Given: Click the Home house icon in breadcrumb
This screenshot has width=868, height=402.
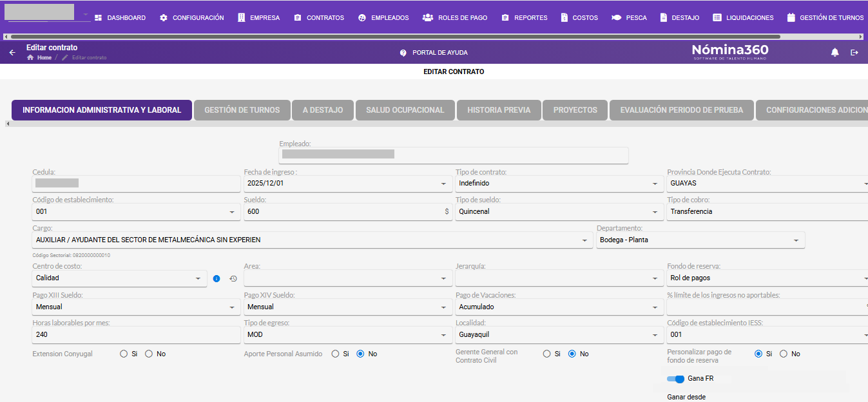Looking at the screenshot, I should pos(30,57).
